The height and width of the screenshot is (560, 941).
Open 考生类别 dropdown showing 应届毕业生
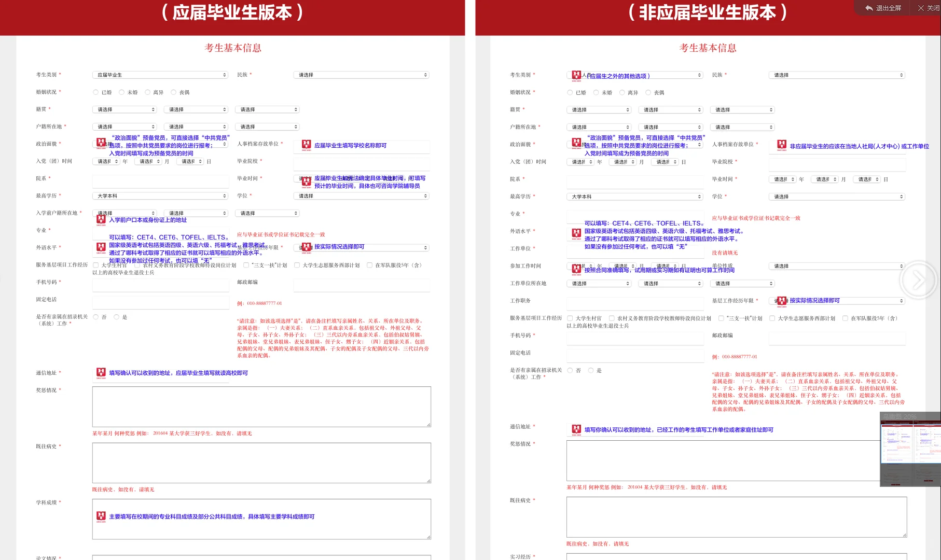coord(160,75)
